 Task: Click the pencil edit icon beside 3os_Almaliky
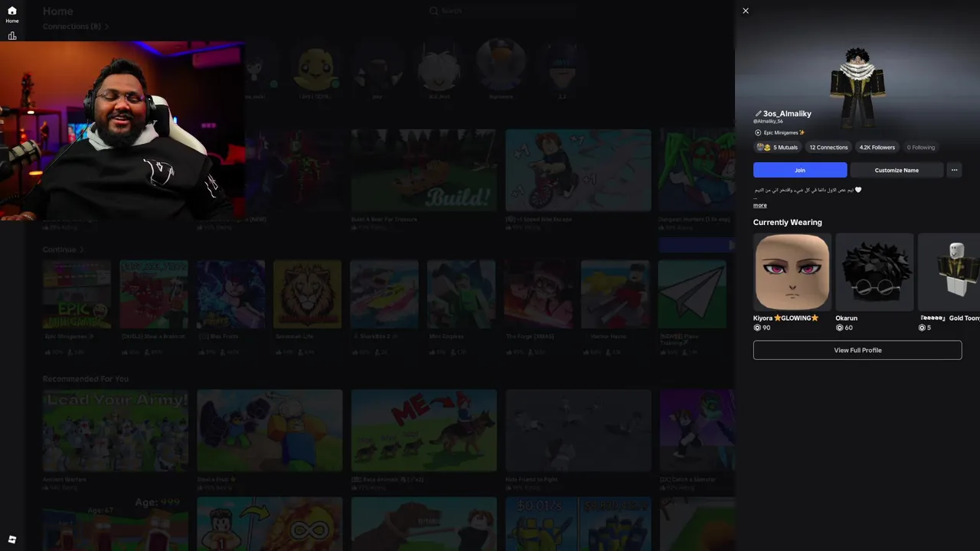point(758,114)
